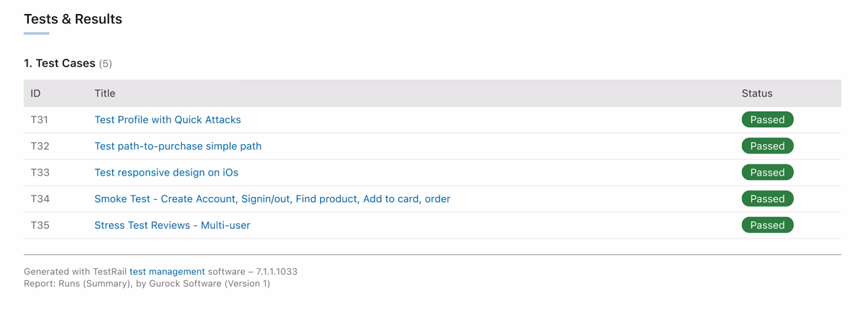Open the Smoke Test Create Account link
Viewport: 868px width, 312px height.
(x=272, y=199)
